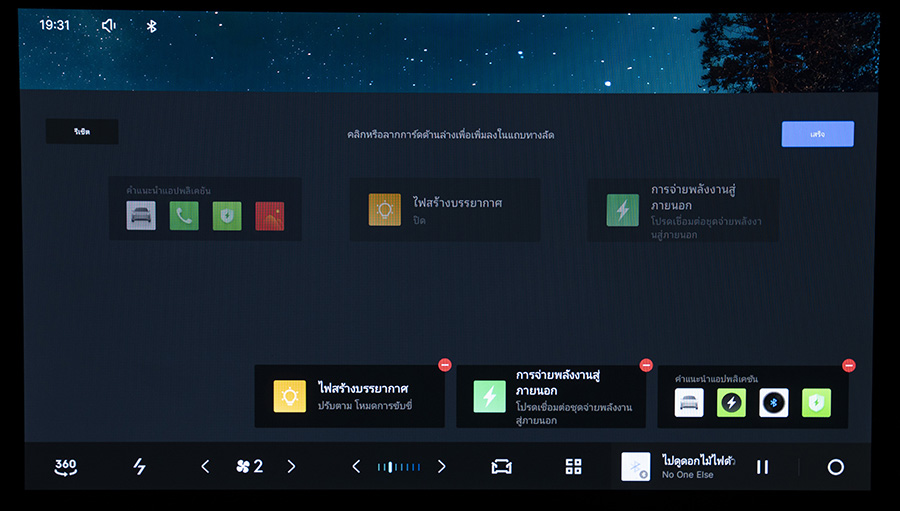Open the app grid menu

pos(573,467)
